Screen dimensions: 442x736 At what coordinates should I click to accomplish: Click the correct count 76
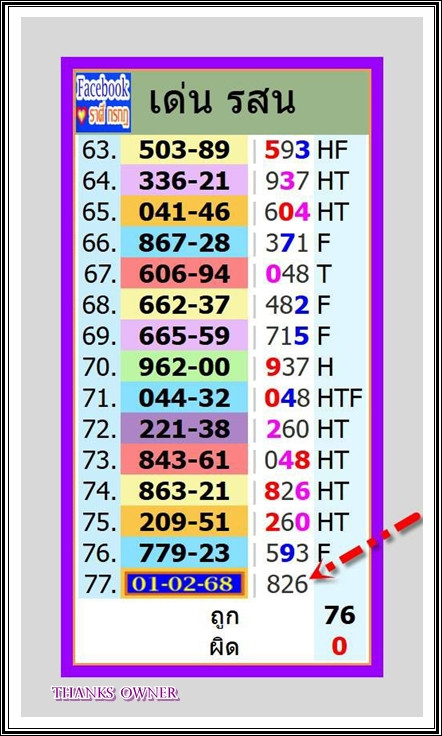340,616
